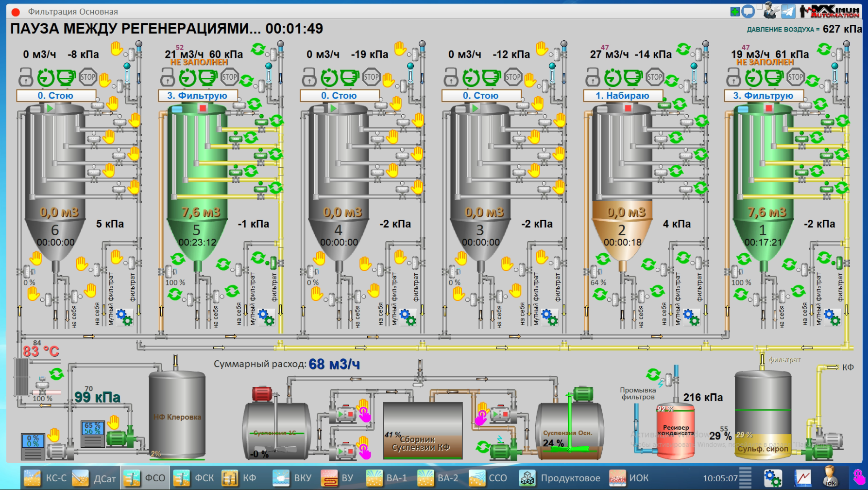Click the green pump beside НФ Клеровка tank

click(x=118, y=438)
